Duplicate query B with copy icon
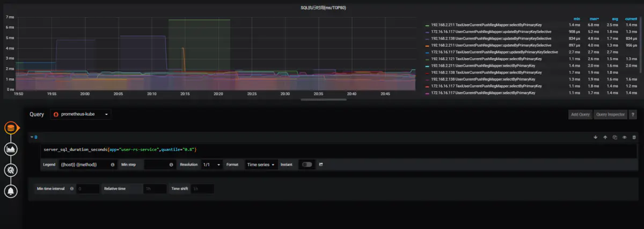 coord(614,137)
